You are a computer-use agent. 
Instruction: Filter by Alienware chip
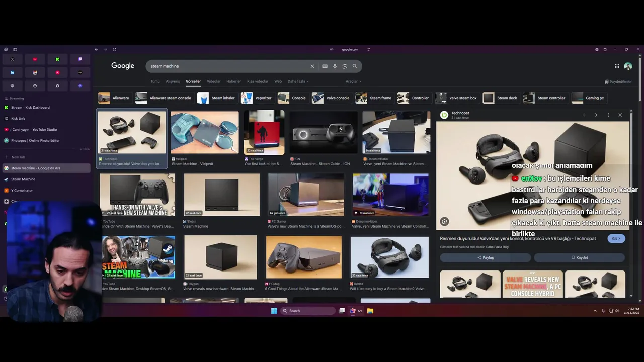click(x=114, y=98)
